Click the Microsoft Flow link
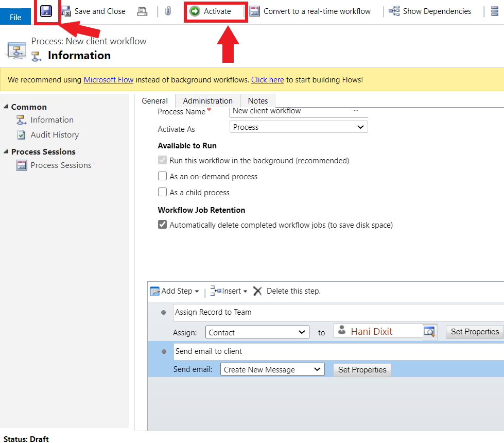 click(109, 80)
